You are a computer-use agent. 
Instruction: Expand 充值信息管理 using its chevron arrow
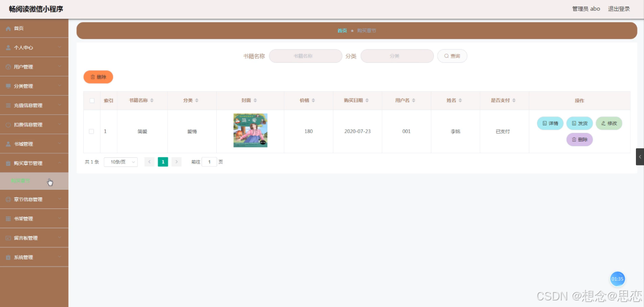(x=60, y=105)
